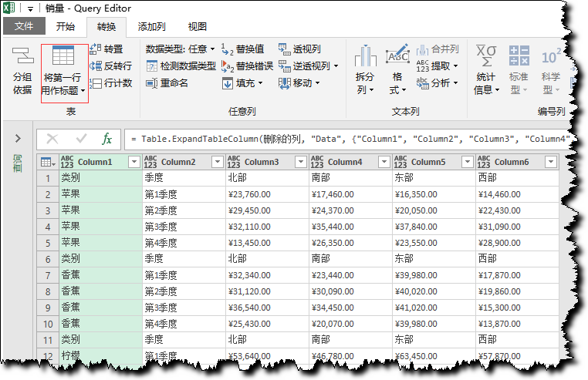This screenshot has width=588, height=380.
Task: Click Pivot Column (透视列)
Action: [x=299, y=49]
